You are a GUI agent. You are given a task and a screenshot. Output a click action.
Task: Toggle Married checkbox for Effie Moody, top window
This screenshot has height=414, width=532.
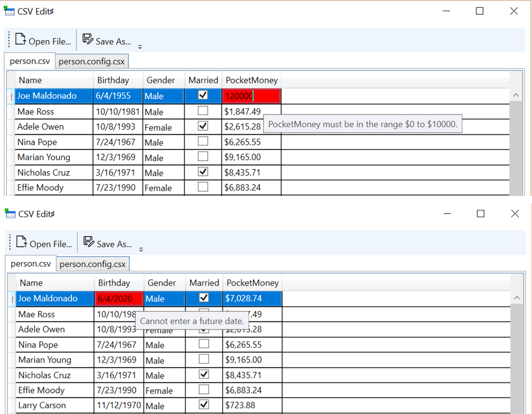tap(203, 187)
